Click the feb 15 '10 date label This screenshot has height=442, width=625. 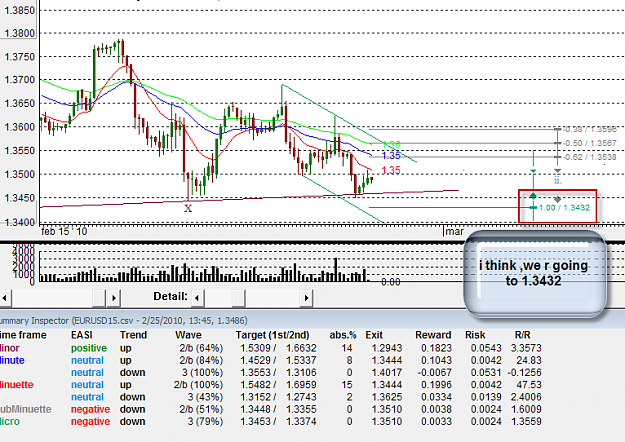pos(64,232)
